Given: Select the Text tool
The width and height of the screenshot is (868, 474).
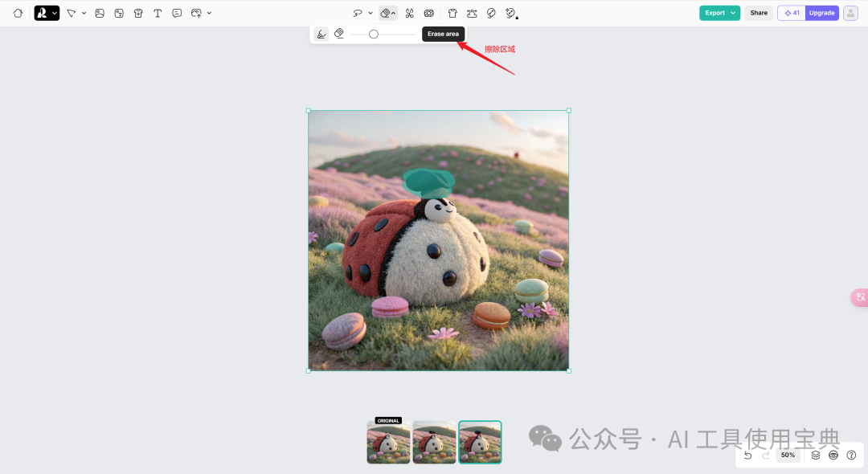Looking at the screenshot, I should click(x=158, y=13).
